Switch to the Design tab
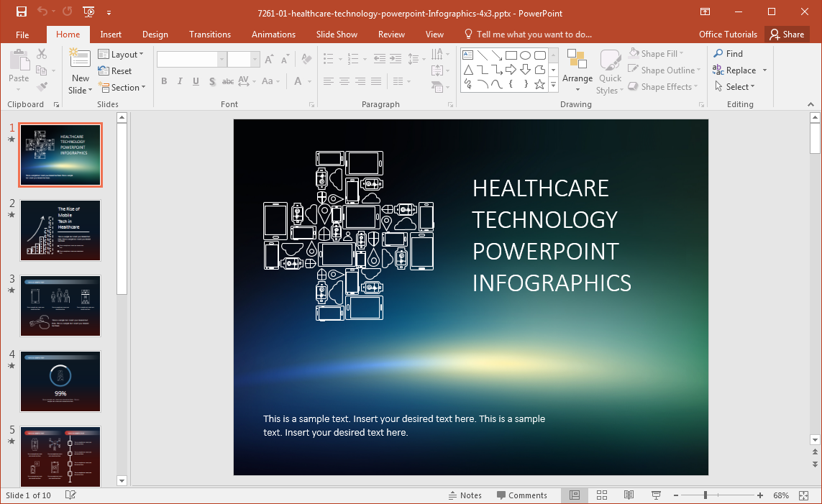Screen dimensions: 822x504 tap(155, 35)
